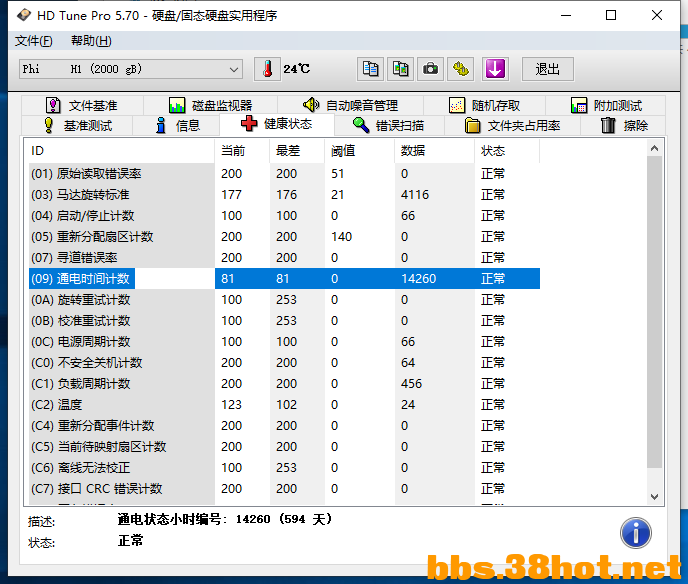Viewport: 688px width, 584px height.
Task: Click the 当前 column header
Action: click(x=242, y=151)
